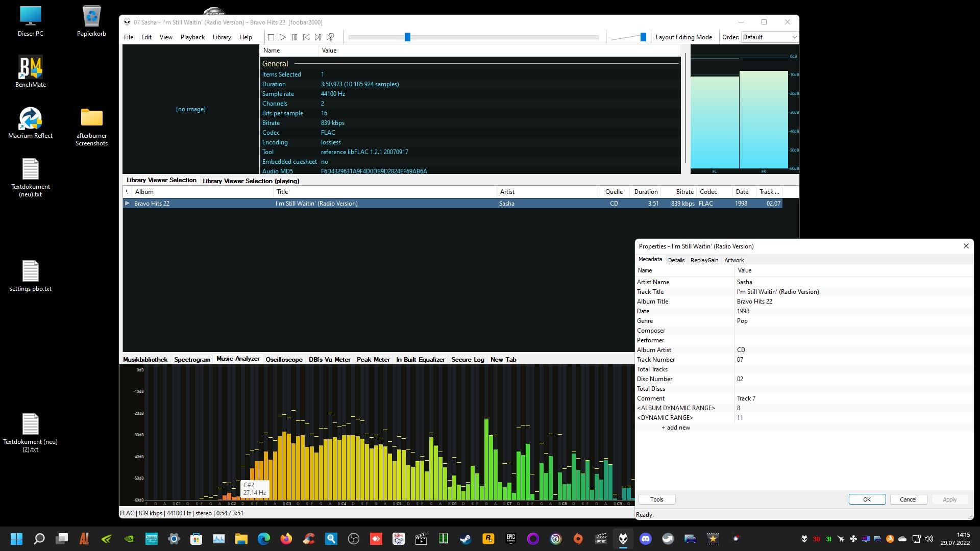Viewport: 980px width, 551px height.
Task: Switch to the Spectrogram tab
Action: [192, 360]
